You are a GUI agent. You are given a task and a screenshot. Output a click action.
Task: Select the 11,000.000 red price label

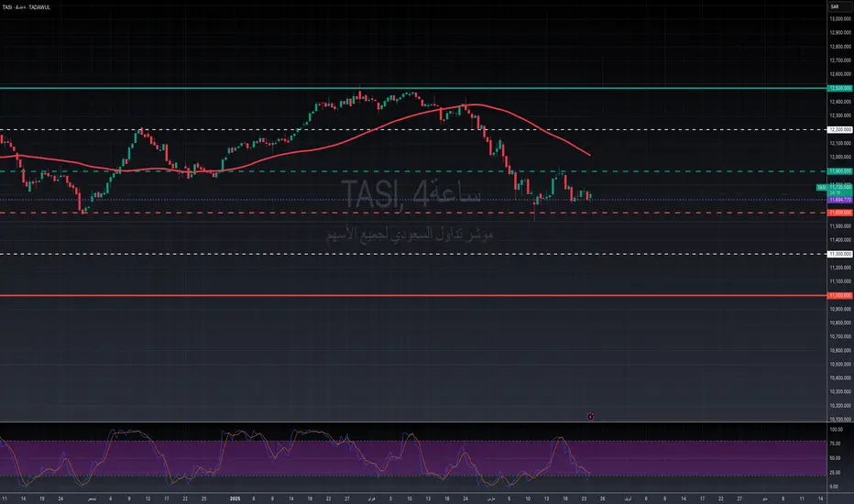tap(840, 295)
